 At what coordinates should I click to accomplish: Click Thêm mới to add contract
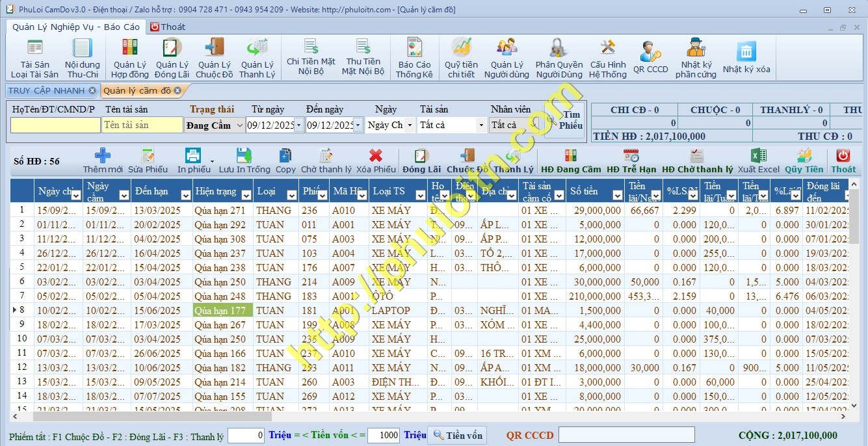[x=103, y=161]
